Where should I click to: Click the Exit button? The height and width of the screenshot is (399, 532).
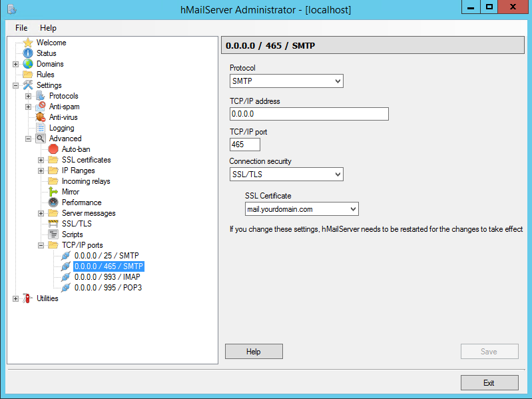click(489, 383)
